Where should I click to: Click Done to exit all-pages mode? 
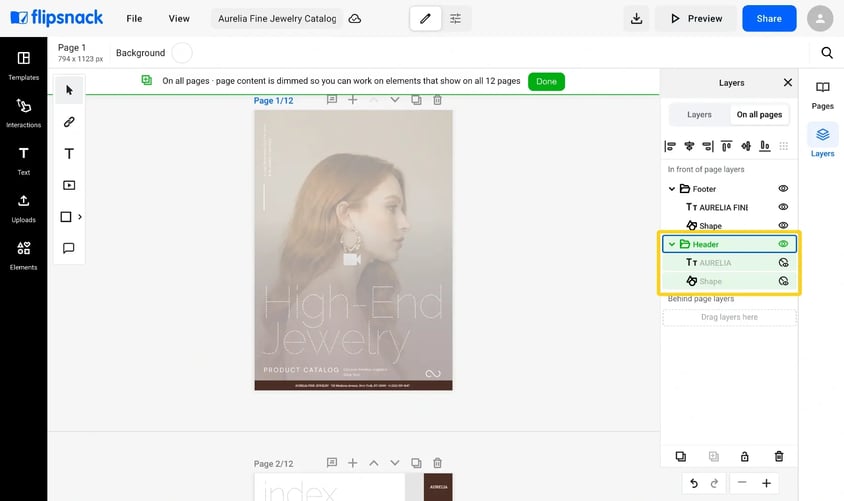546,82
